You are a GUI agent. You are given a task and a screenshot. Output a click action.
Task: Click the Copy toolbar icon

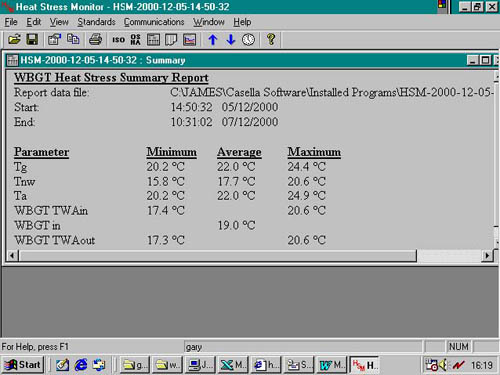click(73, 40)
